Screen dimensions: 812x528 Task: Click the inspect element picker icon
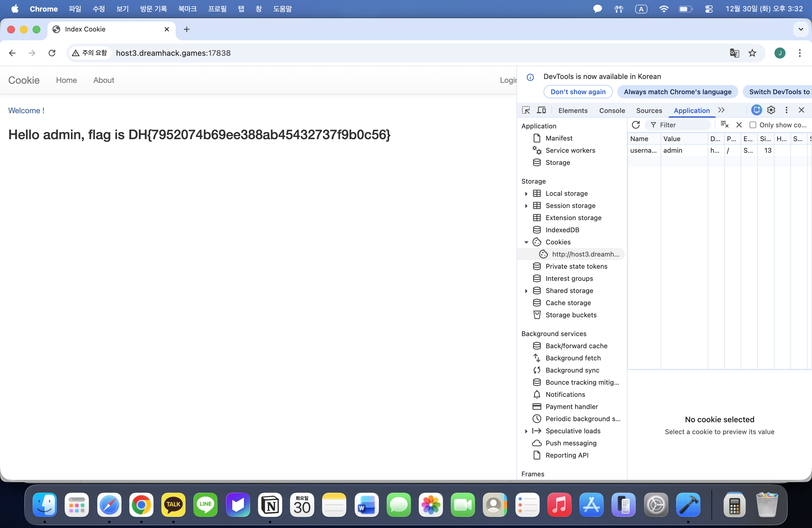tap(526, 110)
